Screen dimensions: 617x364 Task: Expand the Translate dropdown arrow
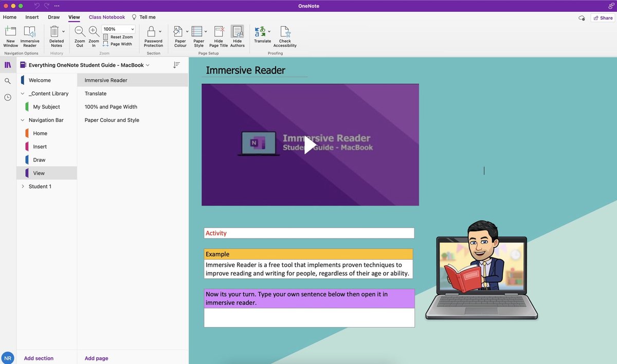tap(269, 32)
